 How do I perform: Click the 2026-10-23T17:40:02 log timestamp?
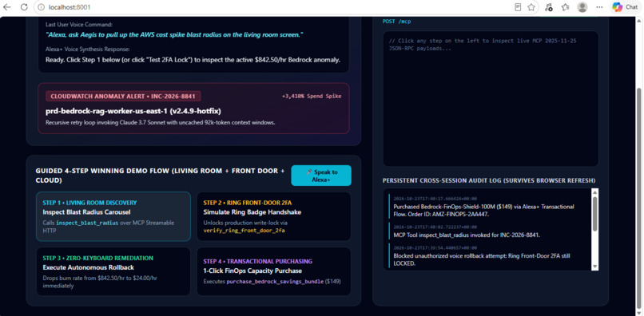coord(435,227)
